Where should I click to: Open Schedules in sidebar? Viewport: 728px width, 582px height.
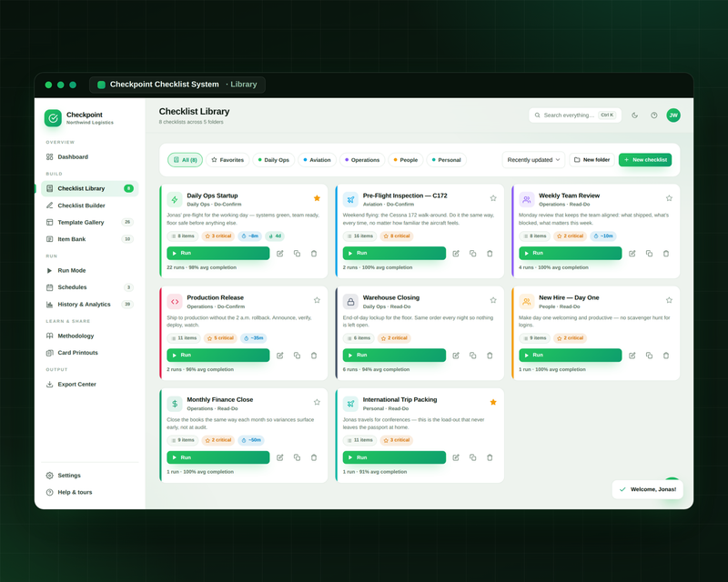[x=89, y=287]
